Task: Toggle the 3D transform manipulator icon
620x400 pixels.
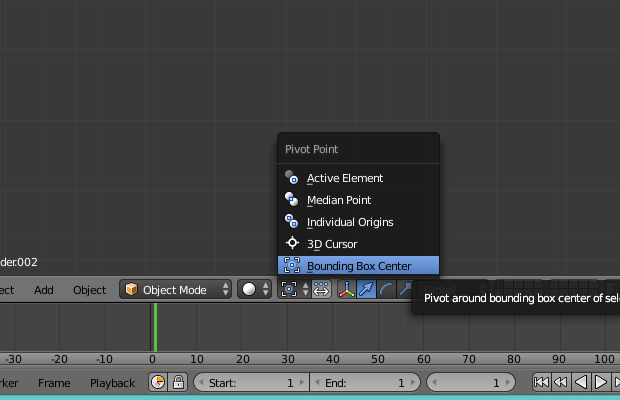Action: pos(347,290)
